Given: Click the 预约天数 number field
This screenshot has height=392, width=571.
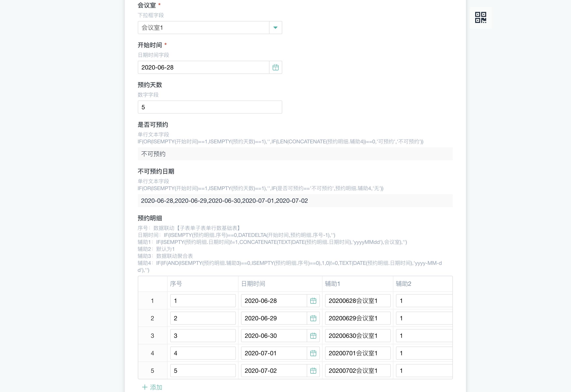Looking at the screenshot, I should (210, 107).
